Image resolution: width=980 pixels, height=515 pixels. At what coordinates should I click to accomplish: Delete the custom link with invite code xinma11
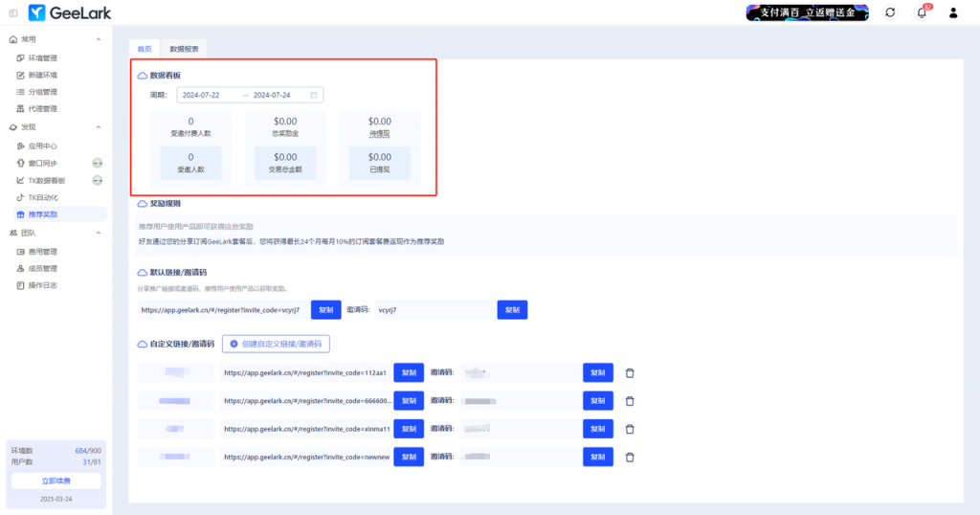[x=629, y=430]
